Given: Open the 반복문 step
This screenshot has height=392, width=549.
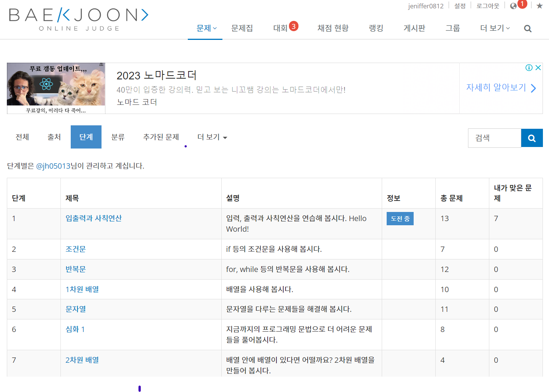Looking at the screenshot, I should coord(76,269).
